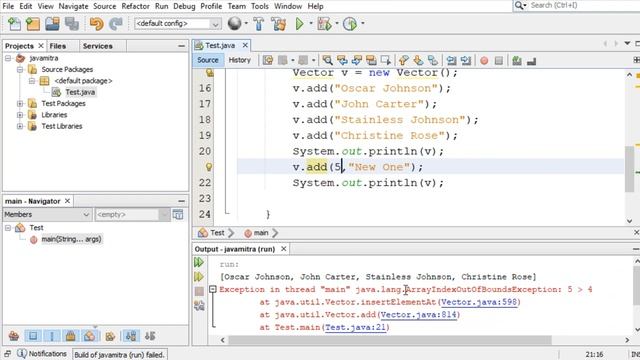Image resolution: width=640 pixels, height=360 pixels.
Task: Click the Redo arrow icon
Action: [x=116, y=24]
